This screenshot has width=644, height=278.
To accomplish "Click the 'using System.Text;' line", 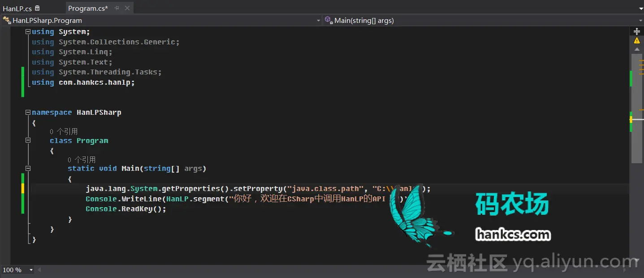I will [x=72, y=62].
